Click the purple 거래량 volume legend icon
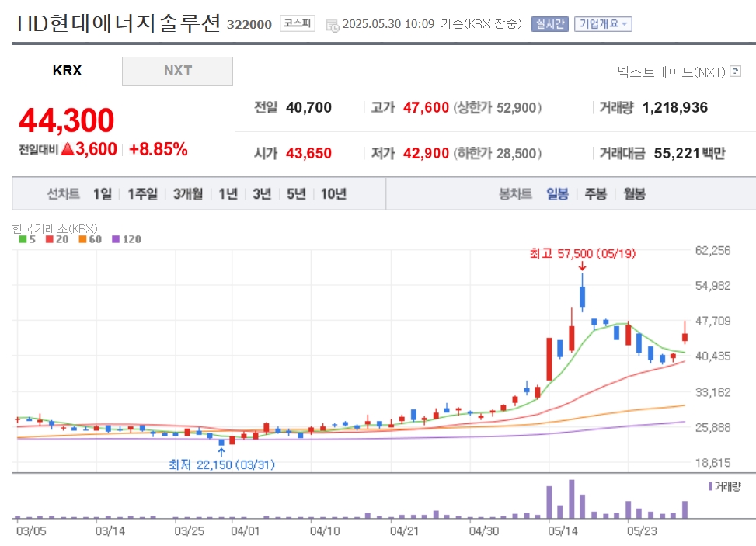This screenshot has height=546, width=756. coord(710,486)
